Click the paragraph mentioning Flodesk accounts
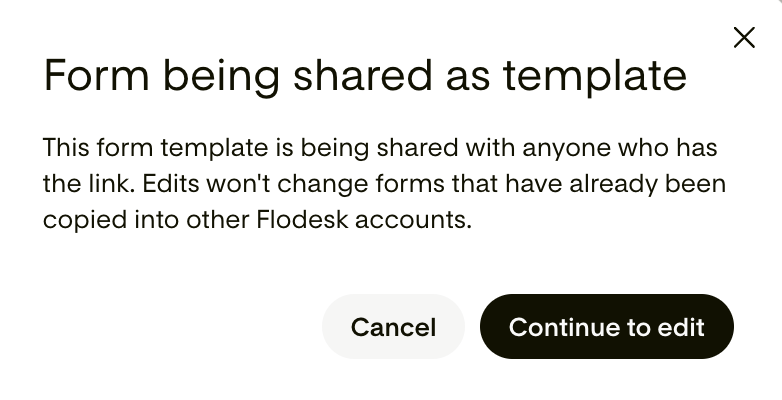The height and width of the screenshot is (400, 782). pyautogui.click(x=384, y=184)
